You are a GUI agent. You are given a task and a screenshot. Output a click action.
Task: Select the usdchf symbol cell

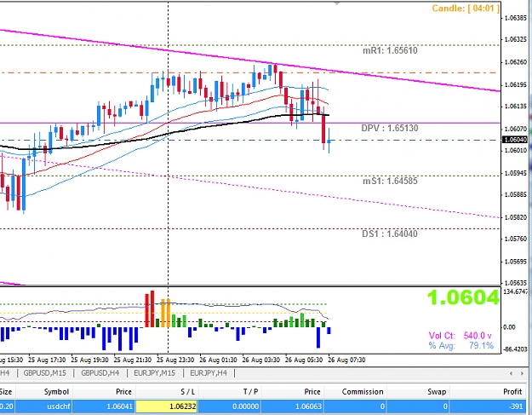point(43,406)
